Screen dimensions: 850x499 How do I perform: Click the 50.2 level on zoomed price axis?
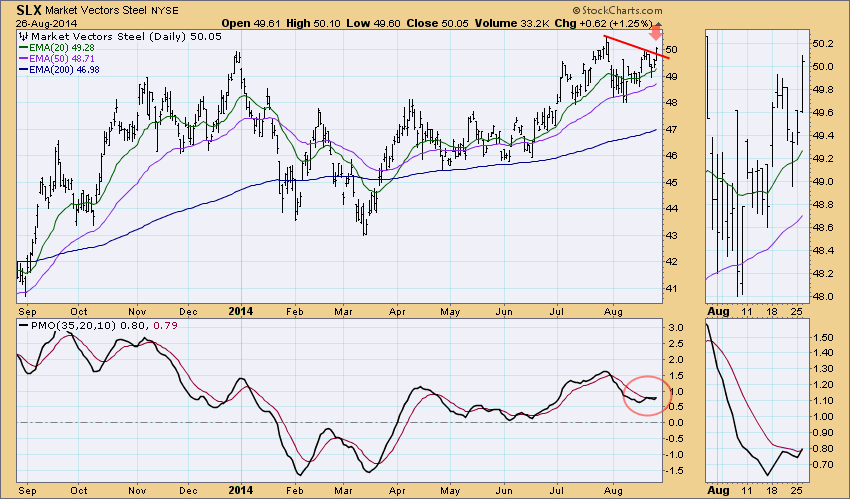[x=822, y=43]
